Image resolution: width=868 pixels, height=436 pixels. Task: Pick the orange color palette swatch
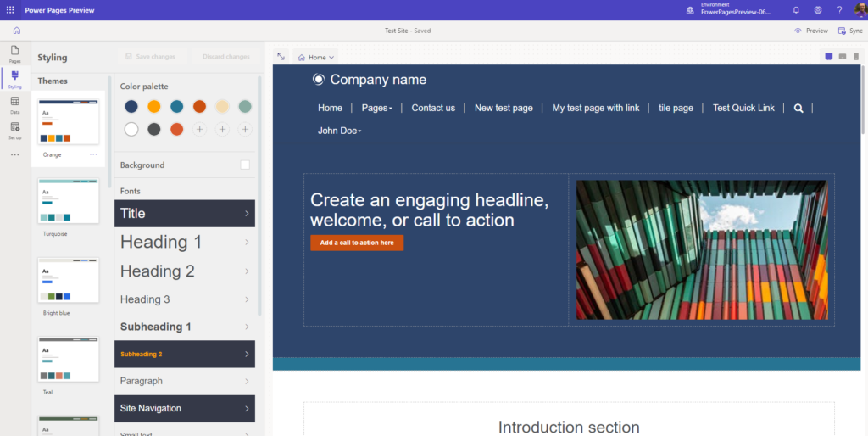click(x=154, y=106)
